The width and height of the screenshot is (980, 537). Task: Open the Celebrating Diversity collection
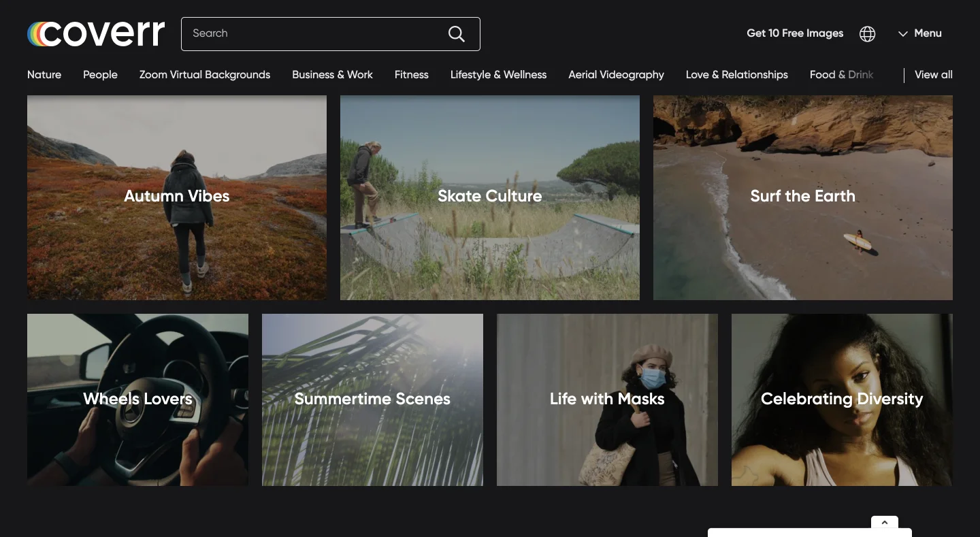(842, 400)
